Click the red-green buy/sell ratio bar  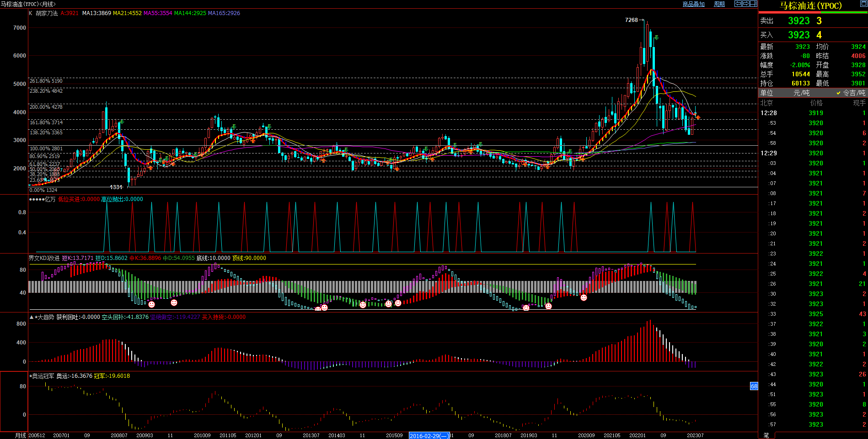coord(813,12)
